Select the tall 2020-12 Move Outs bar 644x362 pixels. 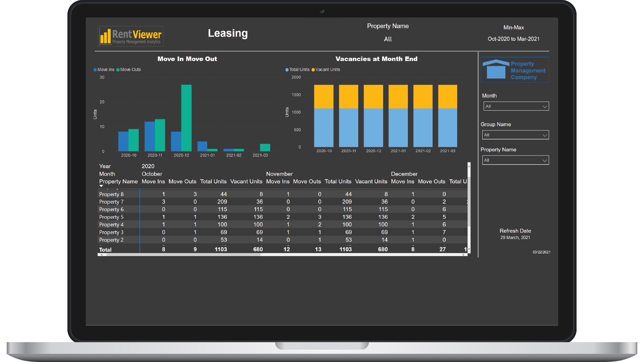point(186,117)
